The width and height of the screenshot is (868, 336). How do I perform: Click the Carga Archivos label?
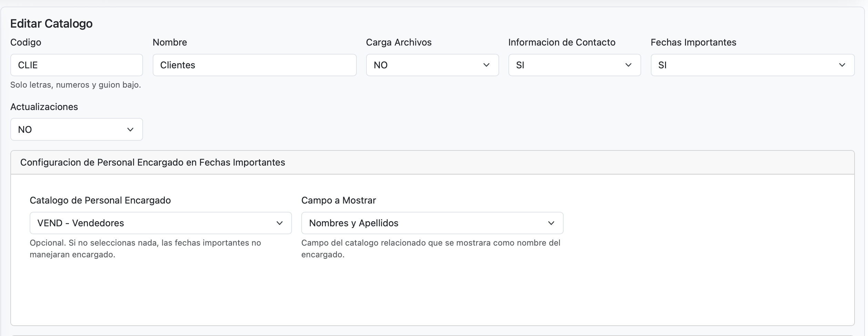pos(398,42)
